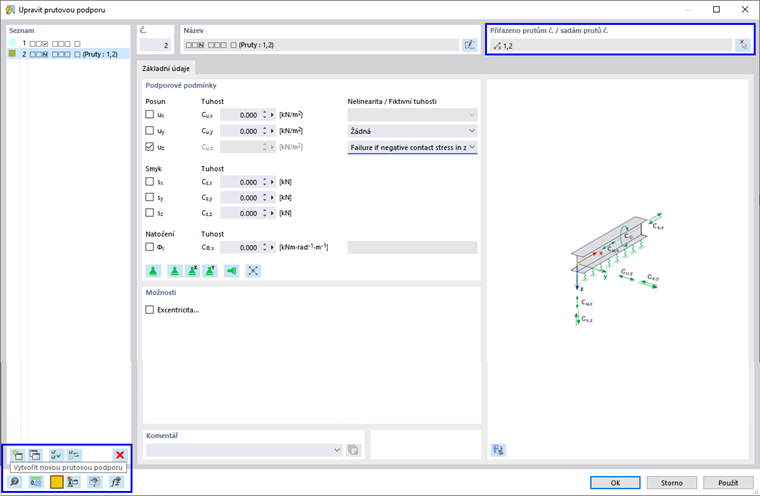
Task: Apply second green support preset
Action: tap(174, 271)
